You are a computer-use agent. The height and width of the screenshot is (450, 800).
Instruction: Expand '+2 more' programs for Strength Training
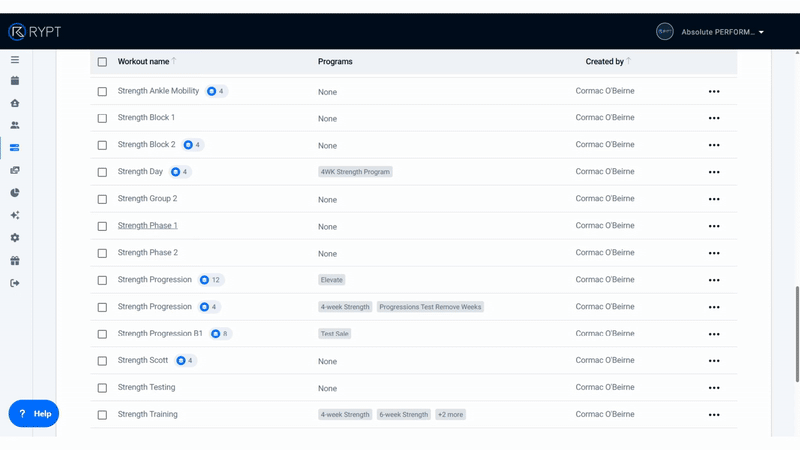[x=450, y=415]
